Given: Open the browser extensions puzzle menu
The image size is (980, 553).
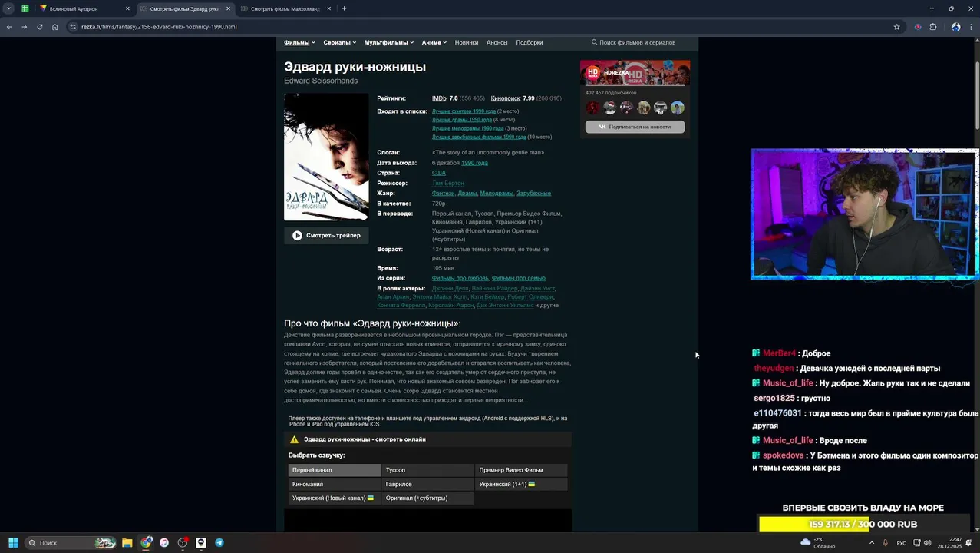Looking at the screenshot, I should [933, 27].
